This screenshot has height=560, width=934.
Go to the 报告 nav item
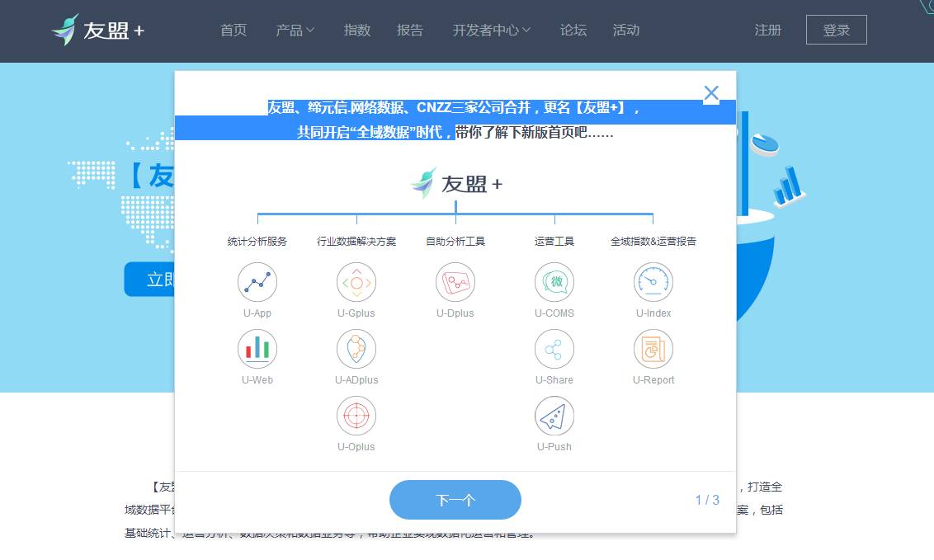[x=410, y=30]
